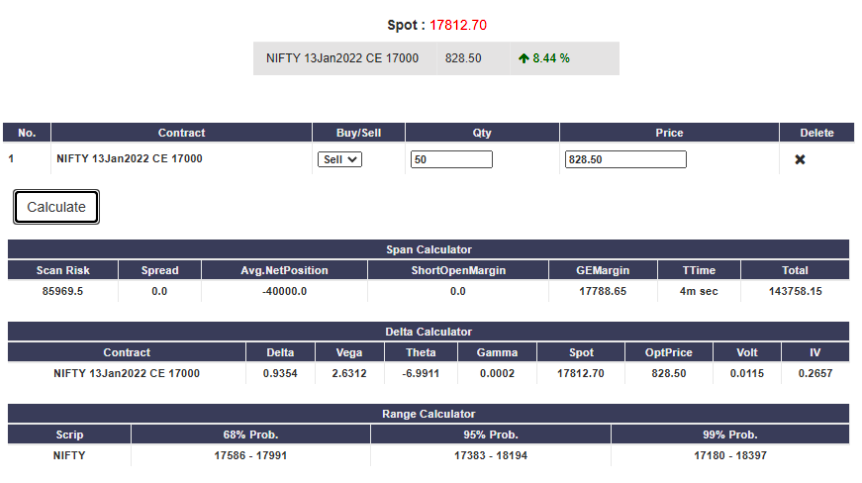Image resolution: width=862 pixels, height=483 pixels.
Task: Click the Delta column header
Action: click(280, 353)
